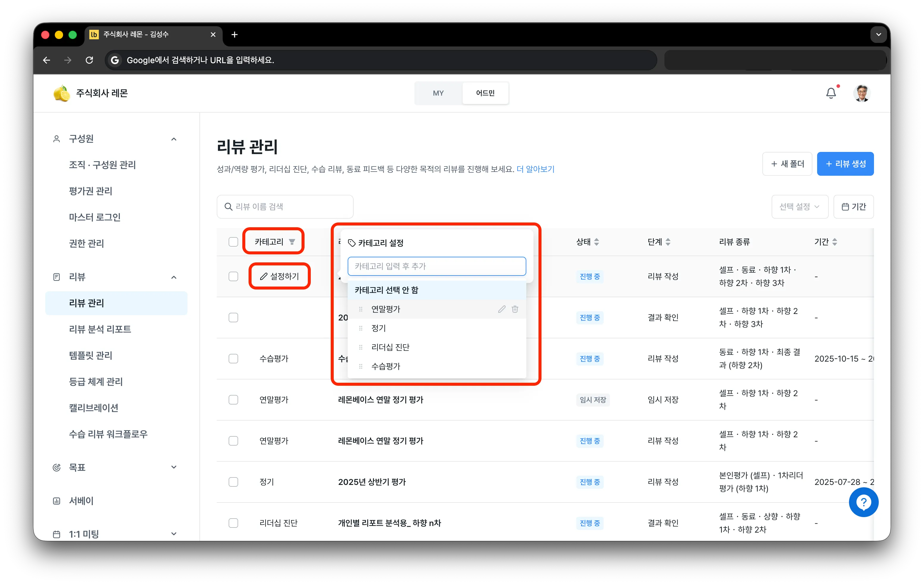This screenshot has height=585, width=924.
Task: Open 마스터 로그인 menu
Action: click(95, 217)
